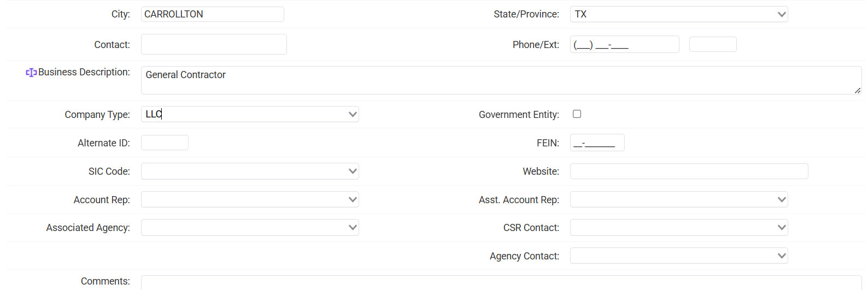Click the City input field

212,14
